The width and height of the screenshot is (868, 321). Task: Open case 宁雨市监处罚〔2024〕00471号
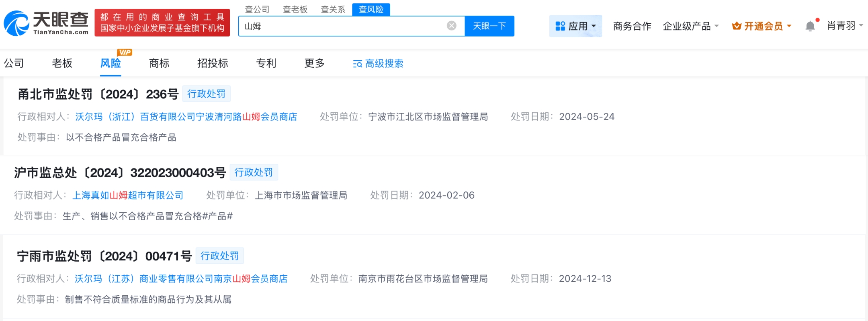point(104,256)
